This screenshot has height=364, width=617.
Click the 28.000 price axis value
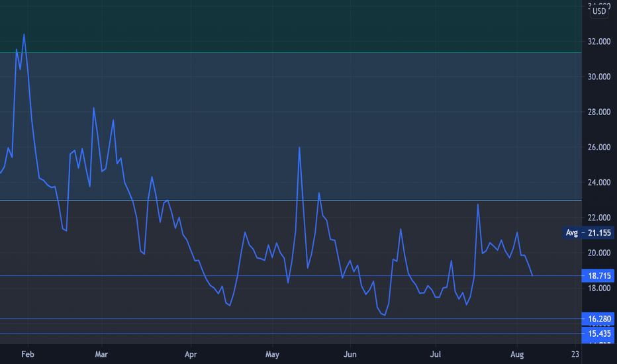pos(599,112)
